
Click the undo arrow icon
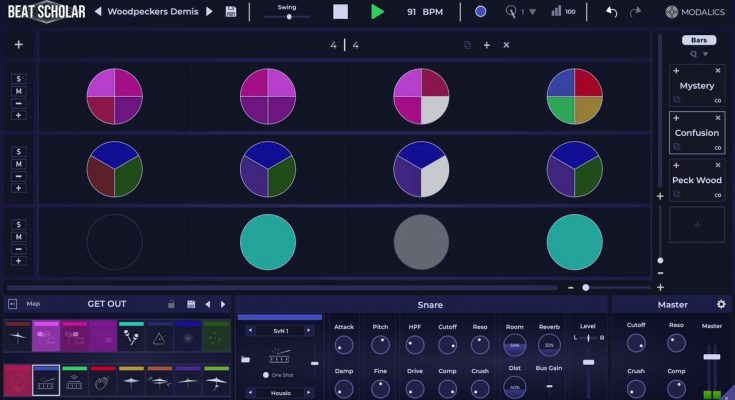pyautogui.click(x=611, y=12)
